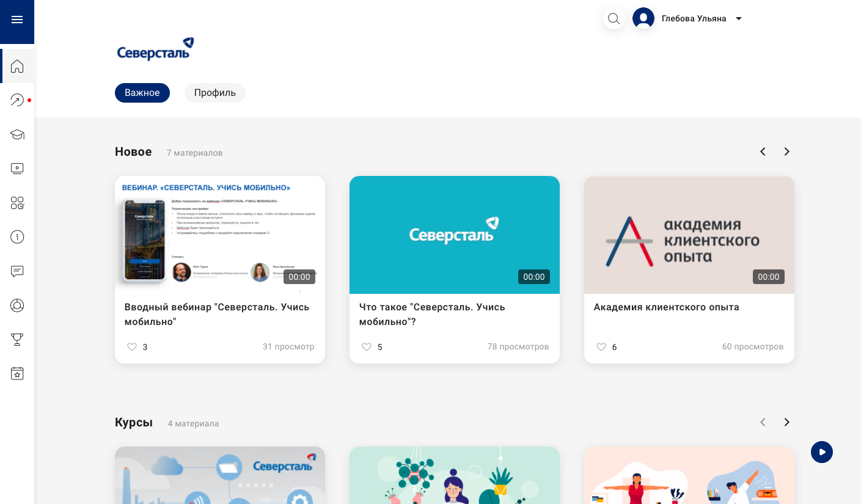
Task: Open the third course thumbnail on pink background
Action: (x=689, y=475)
